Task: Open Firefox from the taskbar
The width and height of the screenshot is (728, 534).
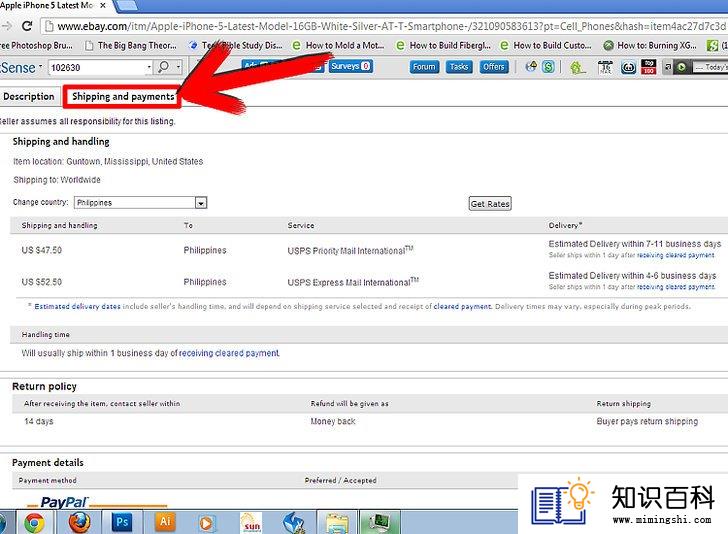Action: click(80, 522)
